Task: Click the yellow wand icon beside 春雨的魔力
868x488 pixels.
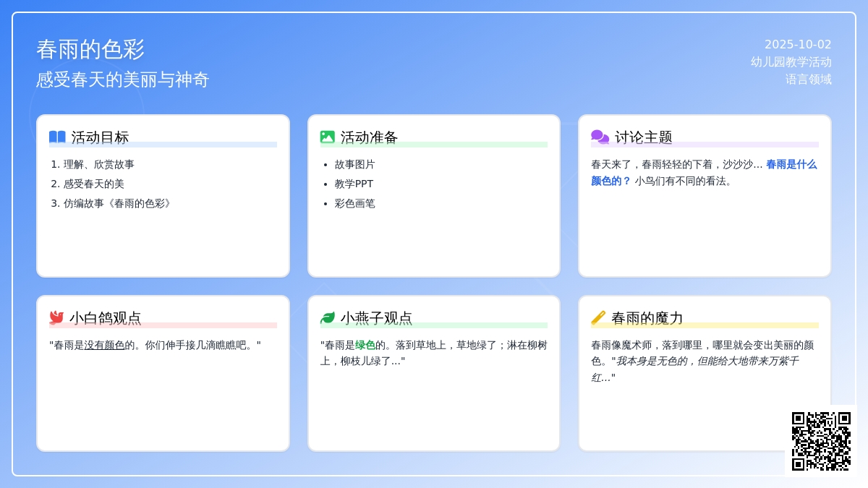Action: tap(598, 317)
